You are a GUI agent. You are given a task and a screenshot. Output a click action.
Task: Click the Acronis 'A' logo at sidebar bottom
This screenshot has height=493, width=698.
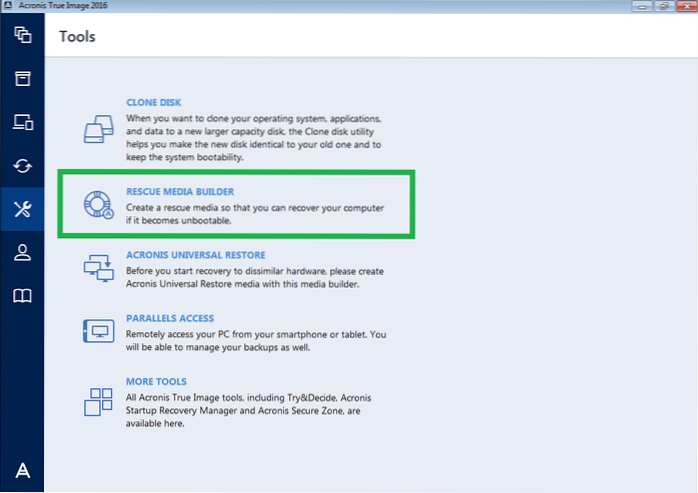(x=22, y=471)
